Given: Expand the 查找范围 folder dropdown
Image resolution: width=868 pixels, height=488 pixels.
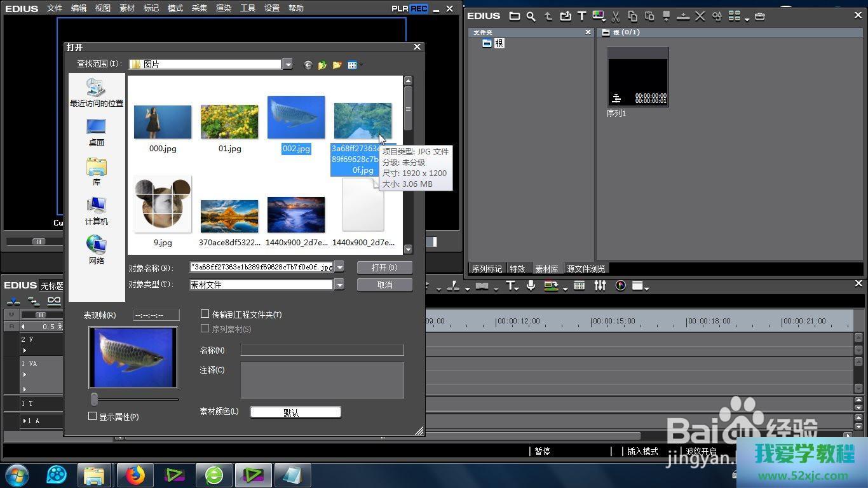Looking at the screenshot, I should (288, 64).
